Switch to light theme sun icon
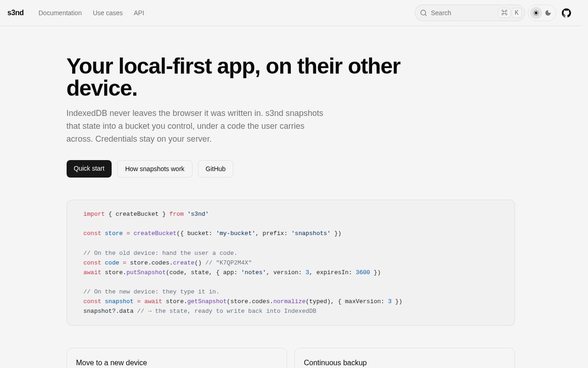588x368 pixels. (536, 13)
